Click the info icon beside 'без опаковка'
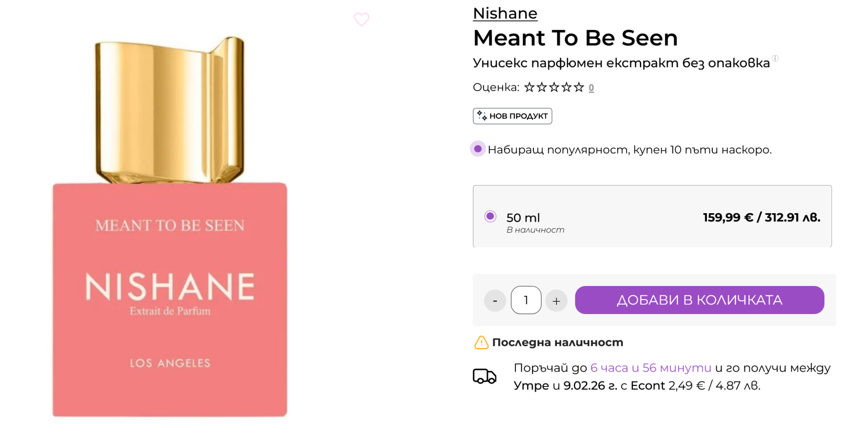Image resolution: width=868 pixels, height=445 pixels. click(775, 58)
